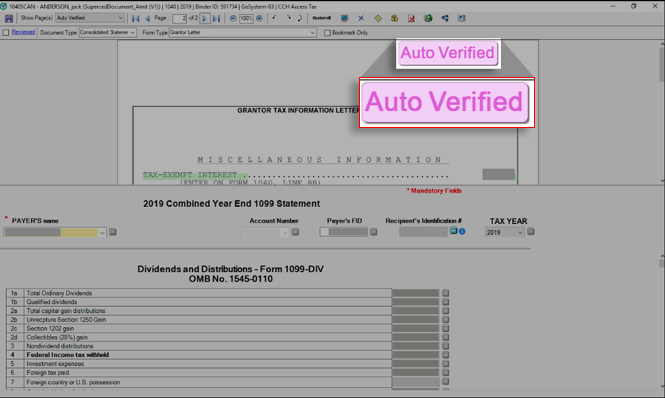Click the Save floppy disk icon

point(8,18)
